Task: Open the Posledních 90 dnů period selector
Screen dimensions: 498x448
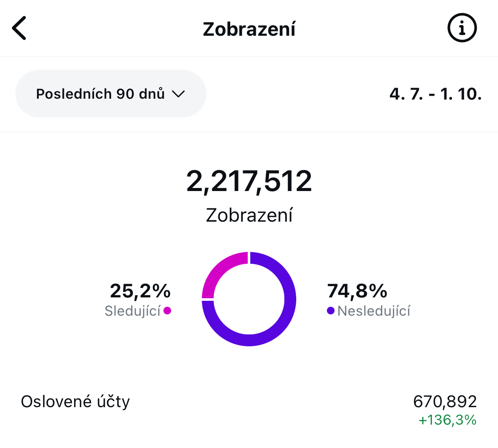Action: 100,94
